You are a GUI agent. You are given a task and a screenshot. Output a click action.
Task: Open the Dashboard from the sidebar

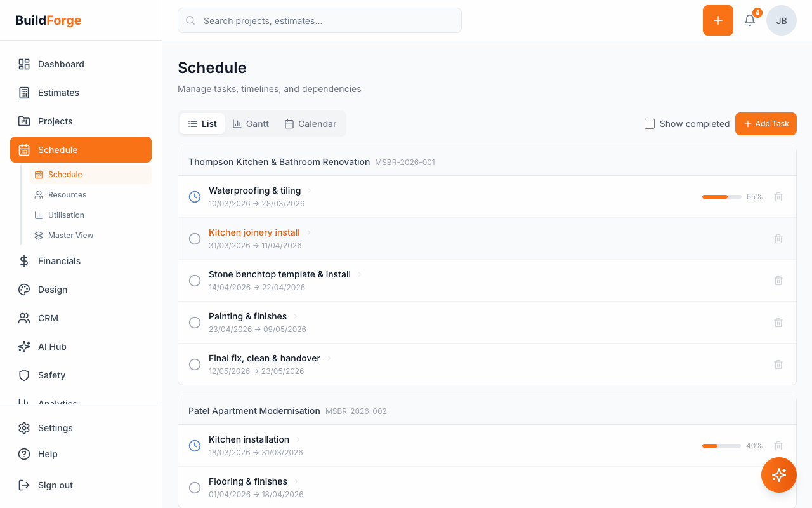click(61, 64)
